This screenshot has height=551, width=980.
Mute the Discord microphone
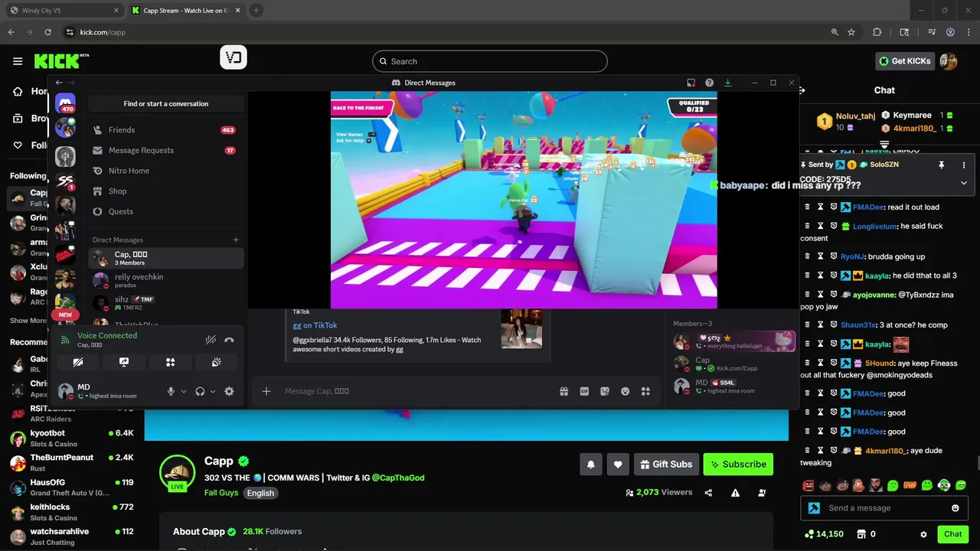tap(171, 391)
